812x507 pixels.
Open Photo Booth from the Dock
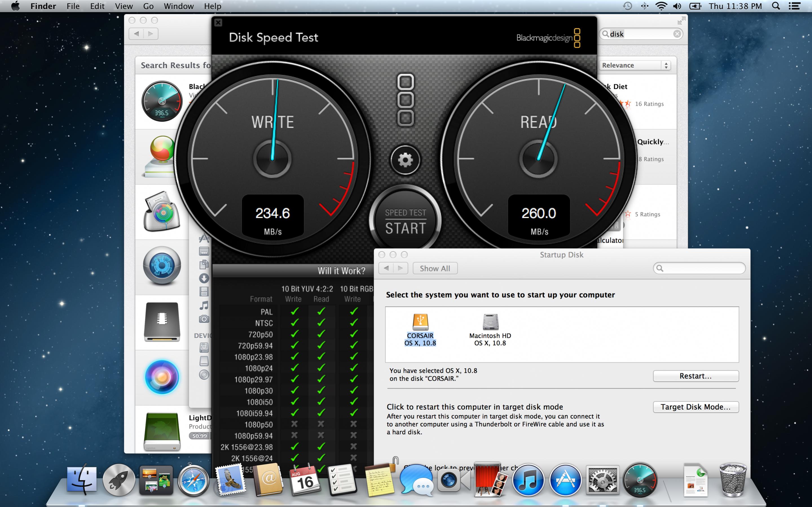coord(490,480)
